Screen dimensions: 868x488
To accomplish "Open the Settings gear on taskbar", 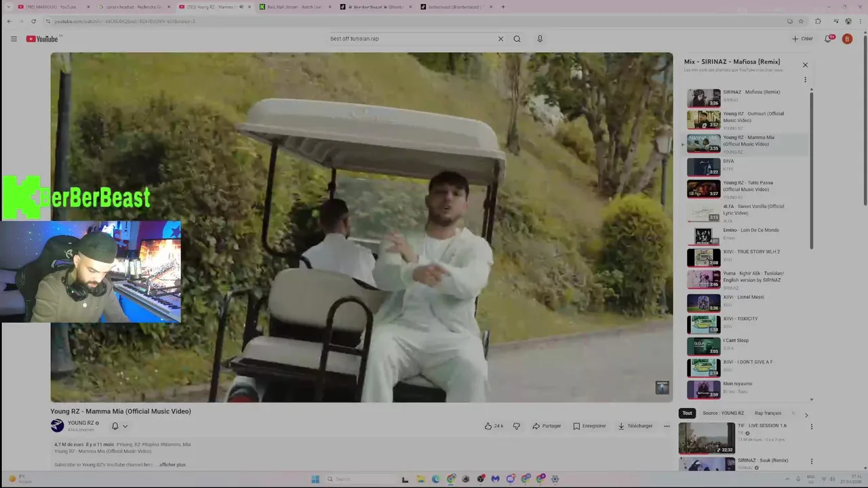I will 555,479.
